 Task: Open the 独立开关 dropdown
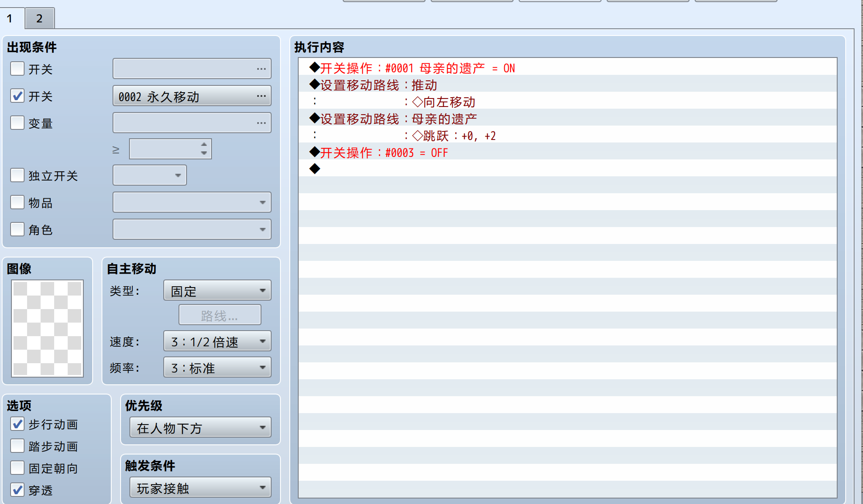149,175
